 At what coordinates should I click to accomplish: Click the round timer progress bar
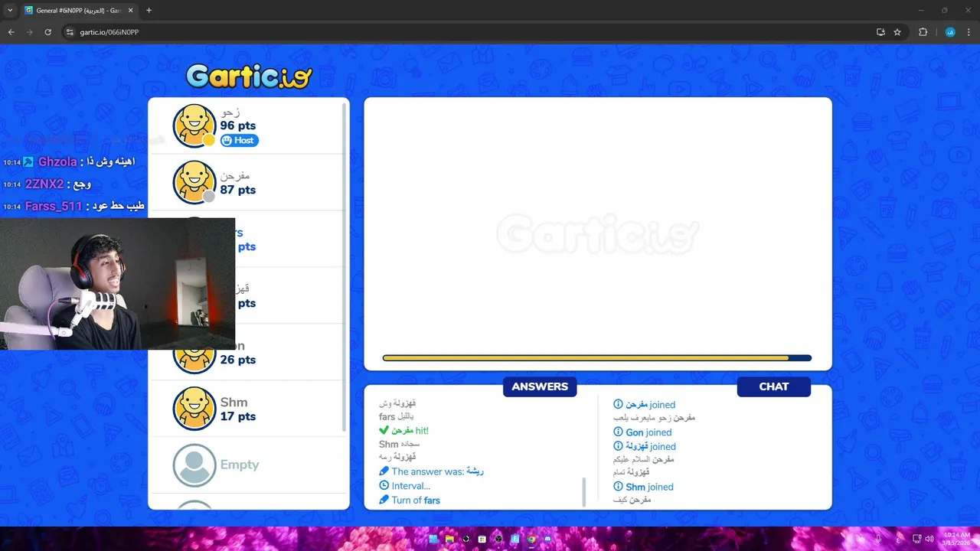click(597, 357)
